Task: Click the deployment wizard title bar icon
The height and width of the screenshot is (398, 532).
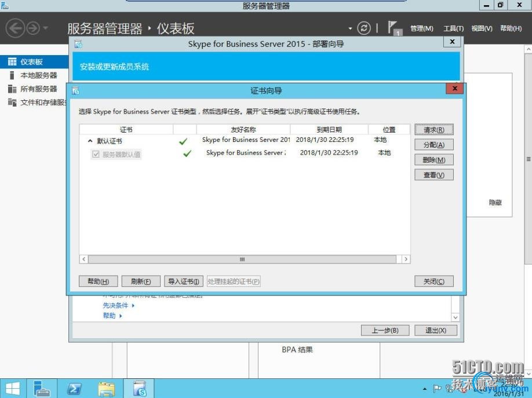Action: point(78,44)
